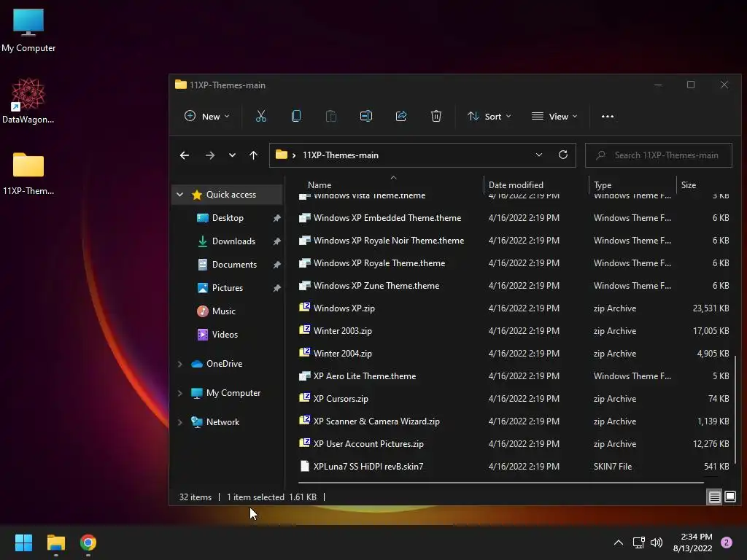The image size is (747, 560).
Task: Switch to large thumbnails view icon
Action: pos(729,497)
